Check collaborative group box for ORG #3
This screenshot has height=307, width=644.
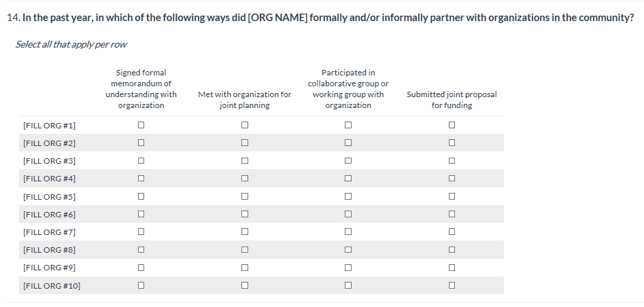(348, 161)
